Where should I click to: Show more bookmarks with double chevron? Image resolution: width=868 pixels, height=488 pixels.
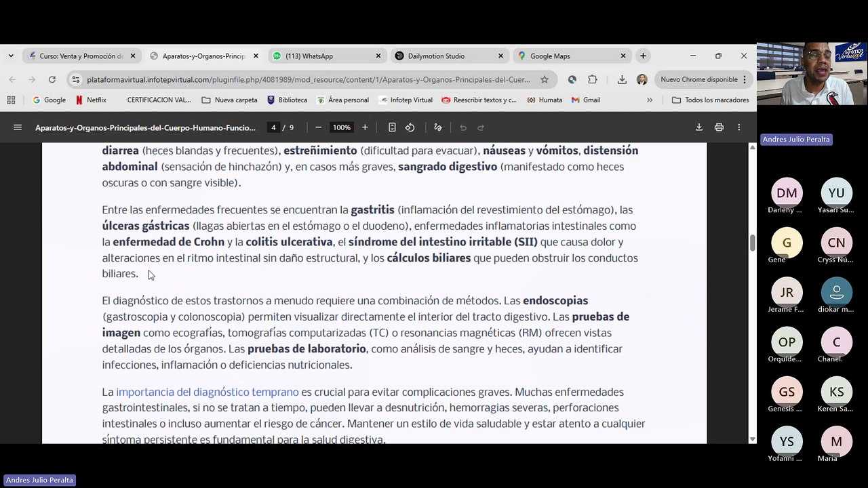(x=650, y=100)
